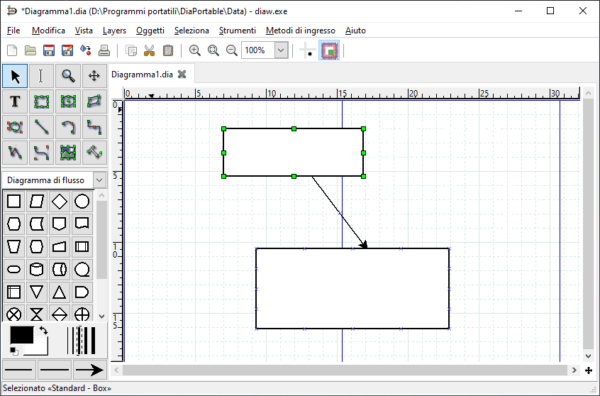This screenshot has width=600, height=396.
Task: Paste from clipboard toolbar icon
Action: point(168,51)
